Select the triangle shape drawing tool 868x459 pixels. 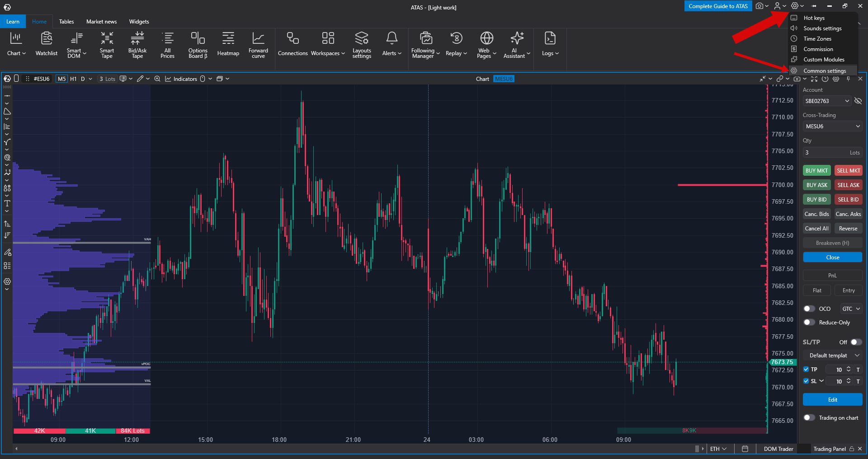point(7,112)
